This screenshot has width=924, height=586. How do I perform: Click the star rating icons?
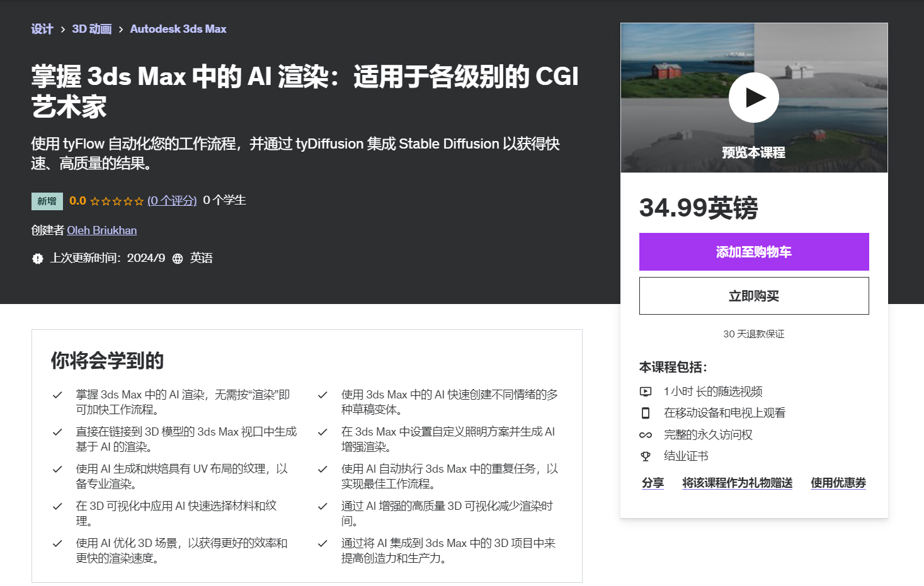point(117,201)
